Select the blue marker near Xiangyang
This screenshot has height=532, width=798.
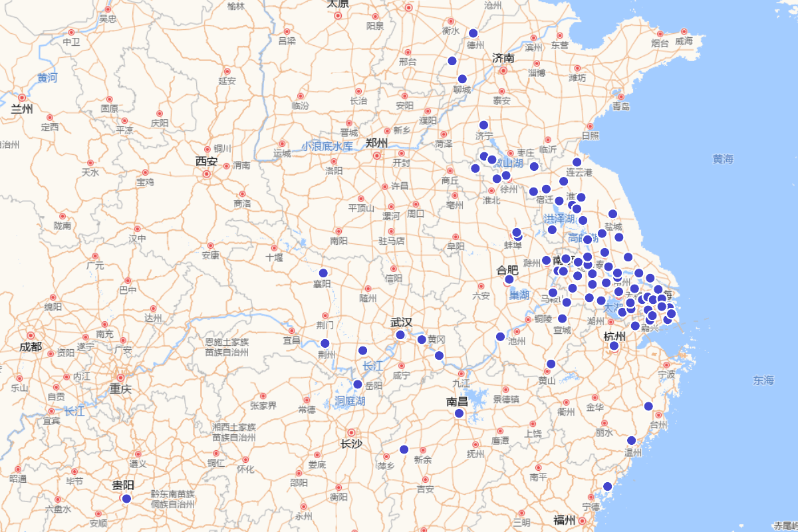pyautogui.click(x=323, y=273)
